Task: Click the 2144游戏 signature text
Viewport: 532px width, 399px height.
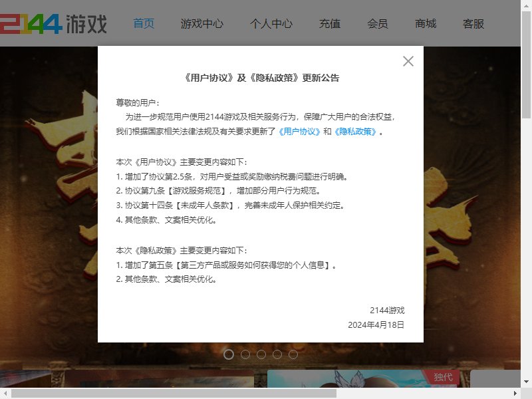Action: tap(387, 311)
